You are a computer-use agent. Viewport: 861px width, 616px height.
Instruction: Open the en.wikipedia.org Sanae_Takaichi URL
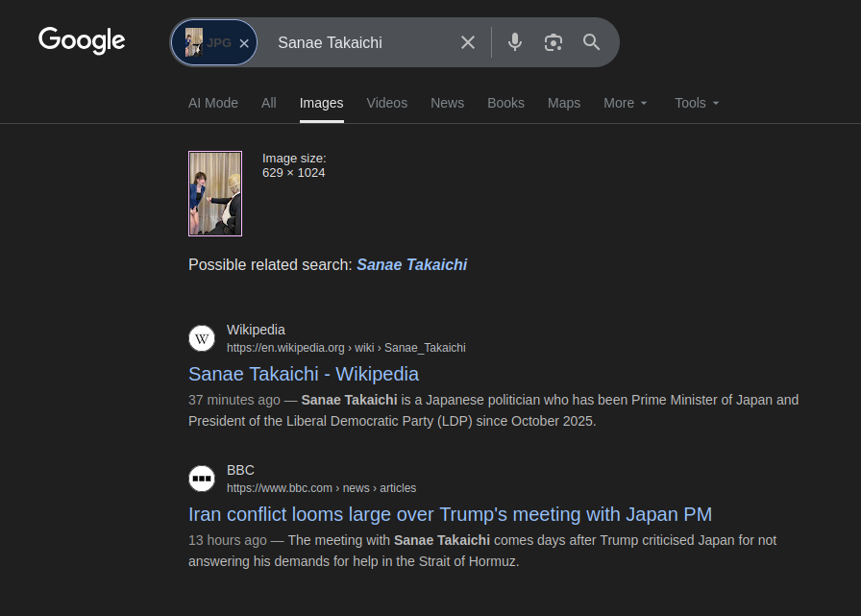[346, 348]
